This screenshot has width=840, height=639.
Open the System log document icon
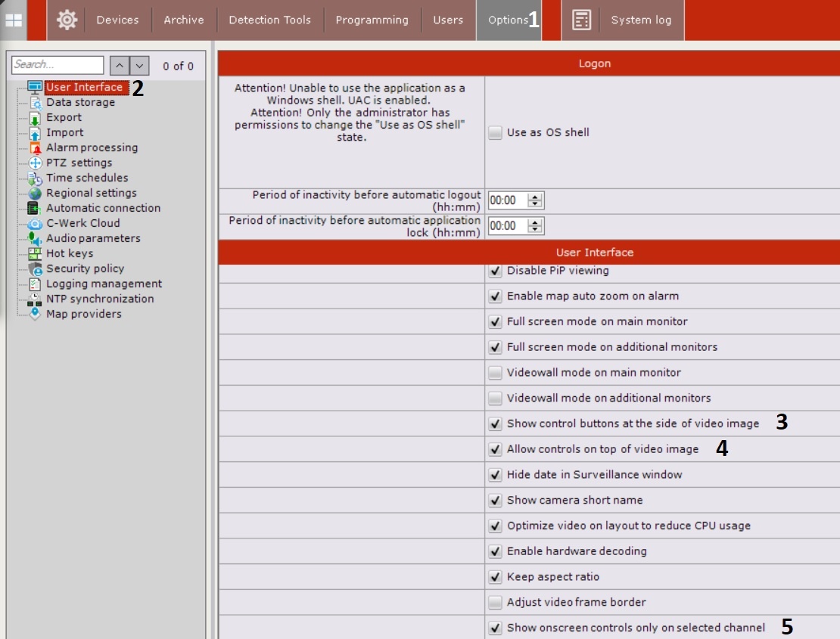581,20
